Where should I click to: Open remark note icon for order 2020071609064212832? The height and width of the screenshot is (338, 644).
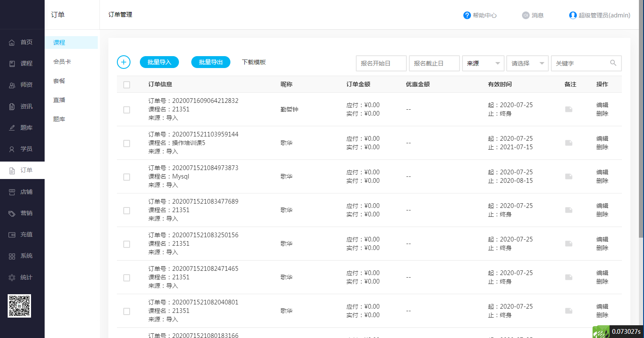click(x=568, y=109)
